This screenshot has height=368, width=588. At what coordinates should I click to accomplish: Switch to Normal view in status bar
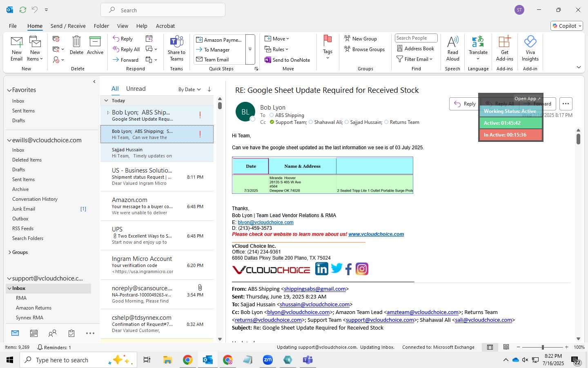[490, 347]
